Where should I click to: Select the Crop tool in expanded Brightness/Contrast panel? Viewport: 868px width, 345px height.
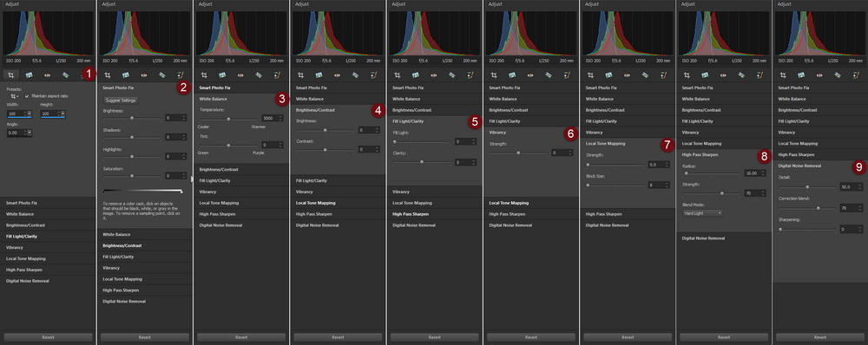(300, 75)
